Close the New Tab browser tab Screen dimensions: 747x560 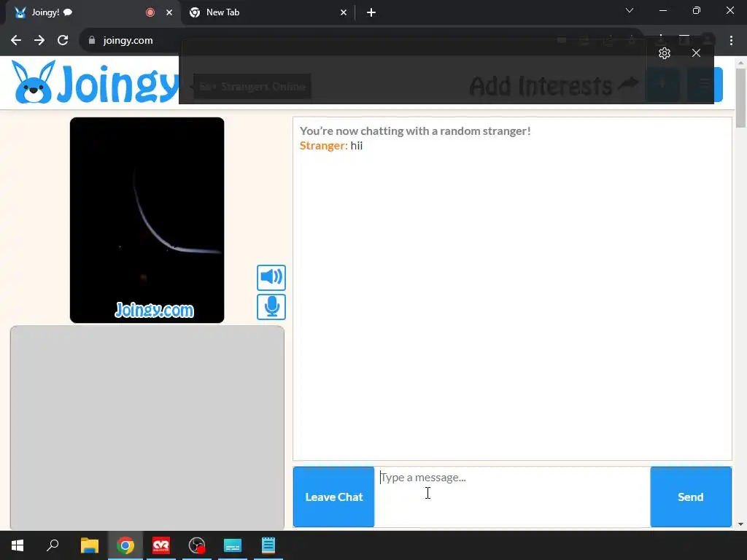344,12
